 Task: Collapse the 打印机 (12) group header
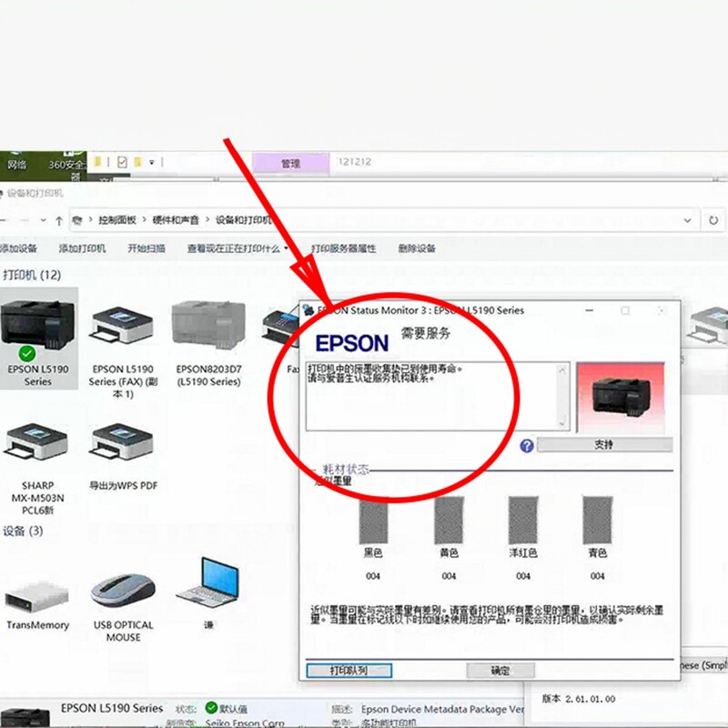(x=32, y=275)
